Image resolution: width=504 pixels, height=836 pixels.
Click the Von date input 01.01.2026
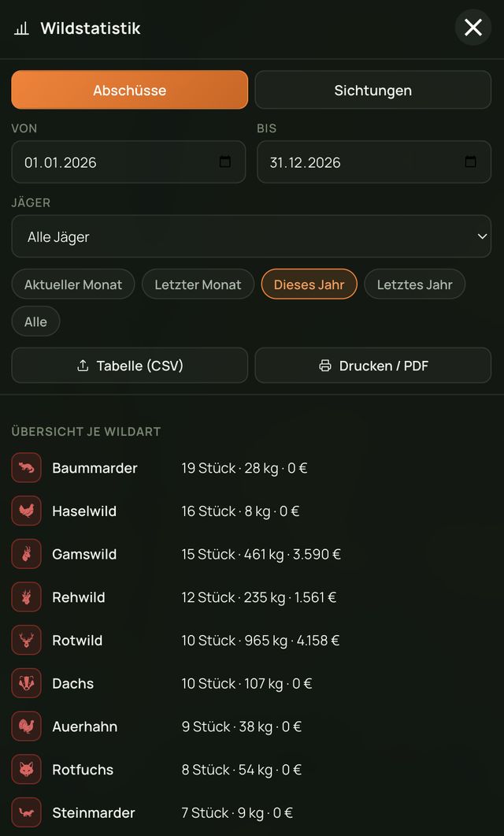[129, 162]
